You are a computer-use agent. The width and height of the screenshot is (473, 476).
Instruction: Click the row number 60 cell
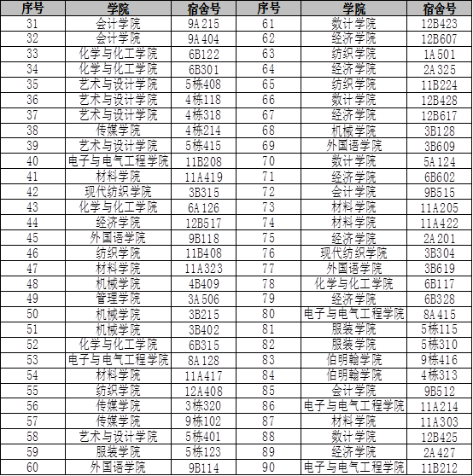pyautogui.click(x=32, y=467)
